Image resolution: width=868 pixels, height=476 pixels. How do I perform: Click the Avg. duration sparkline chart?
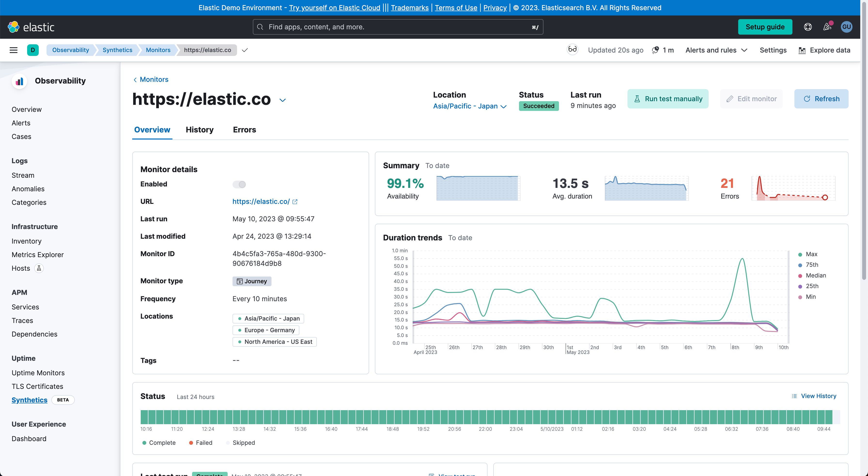[x=646, y=188]
